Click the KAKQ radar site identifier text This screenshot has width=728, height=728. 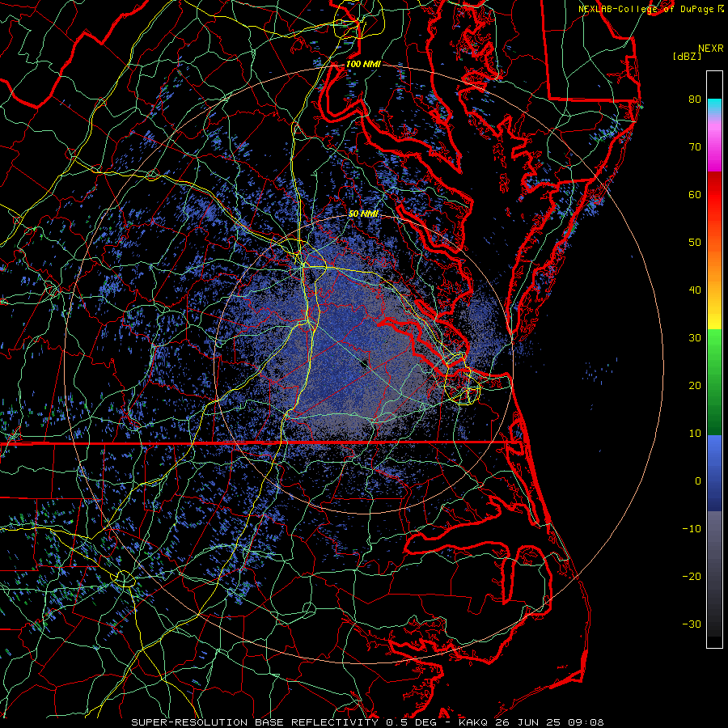coord(474,722)
